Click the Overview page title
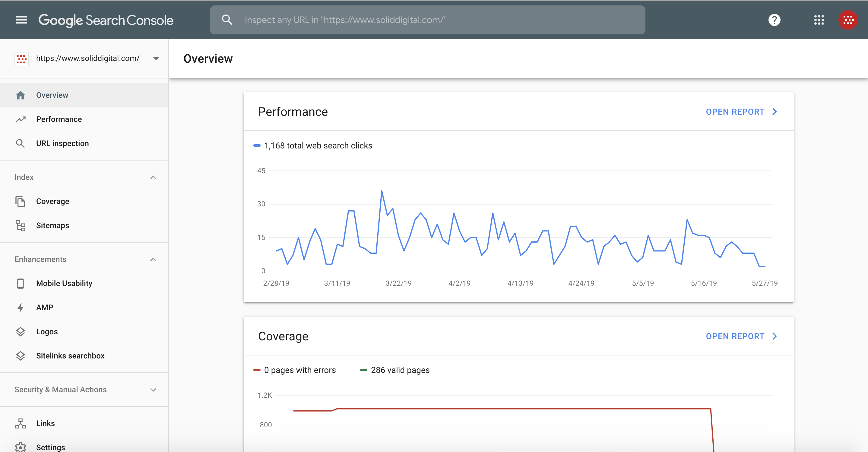Viewport: 868px width, 452px height. point(208,59)
